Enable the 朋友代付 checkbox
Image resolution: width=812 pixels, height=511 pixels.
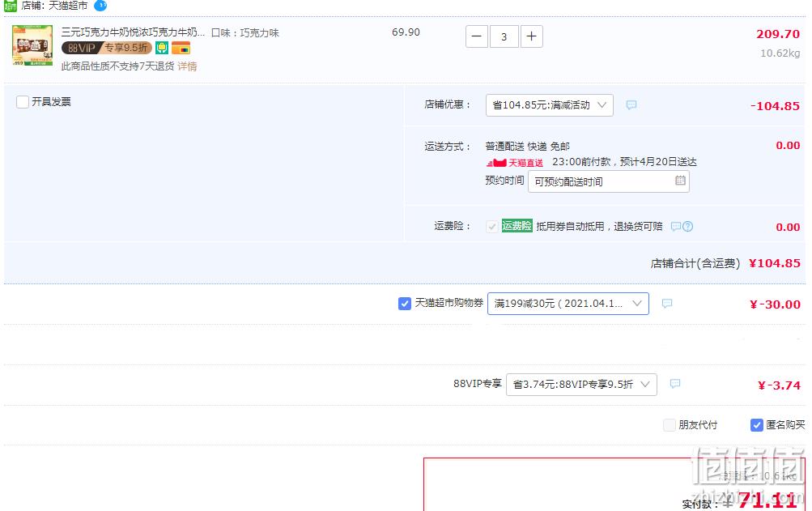[x=670, y=425]
